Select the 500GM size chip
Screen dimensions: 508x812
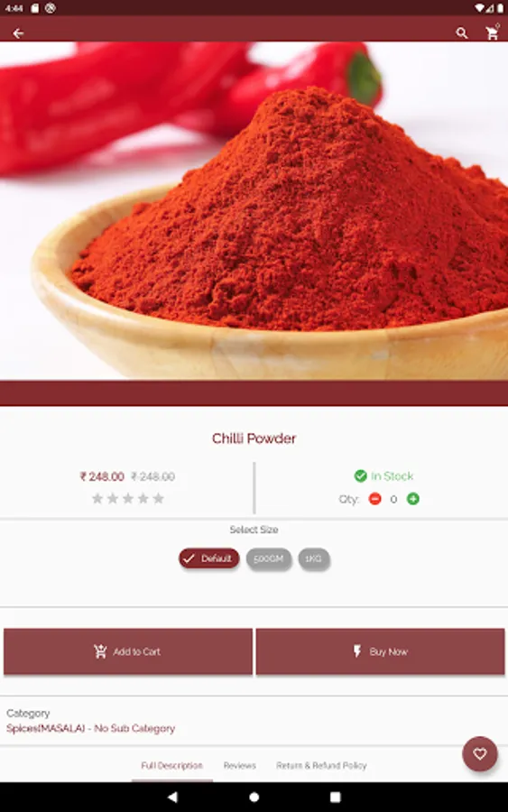point(268,558)
